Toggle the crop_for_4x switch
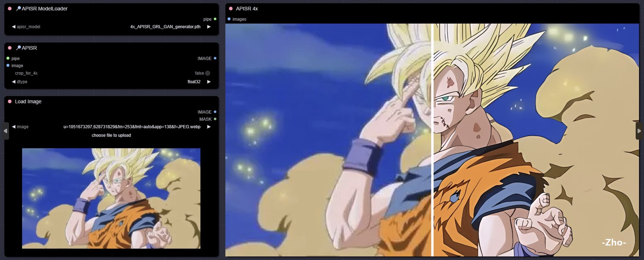The width and height of the screenshot is (644, 260). click(x=207, y=73)
